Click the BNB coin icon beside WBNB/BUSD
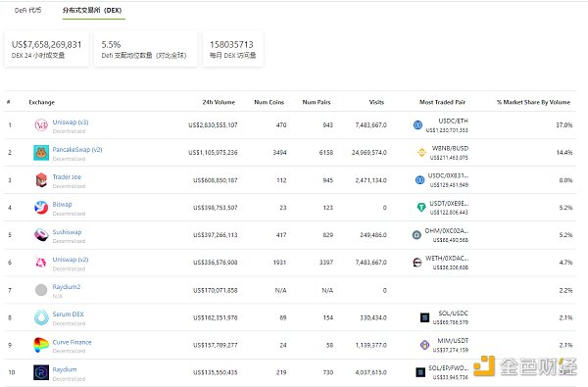Viewport: 588px width, 387px height. [421, 153]
